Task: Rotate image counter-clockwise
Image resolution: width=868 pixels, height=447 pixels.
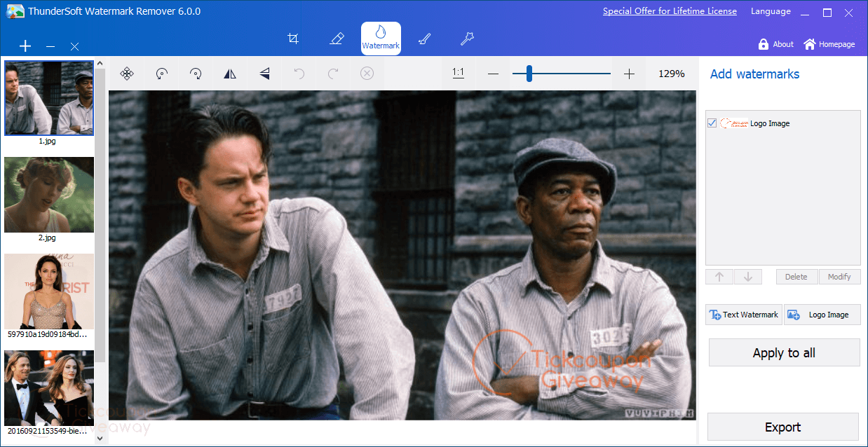Action: coord(162,74)
